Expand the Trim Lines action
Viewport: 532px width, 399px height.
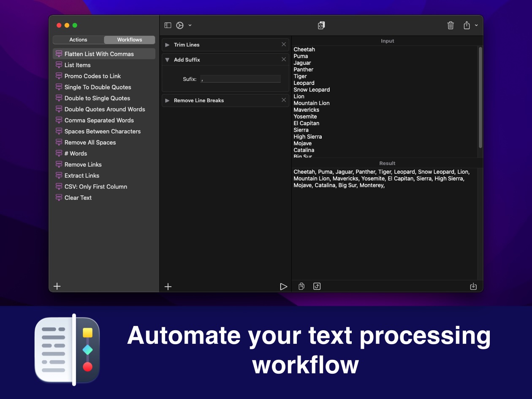167,45
